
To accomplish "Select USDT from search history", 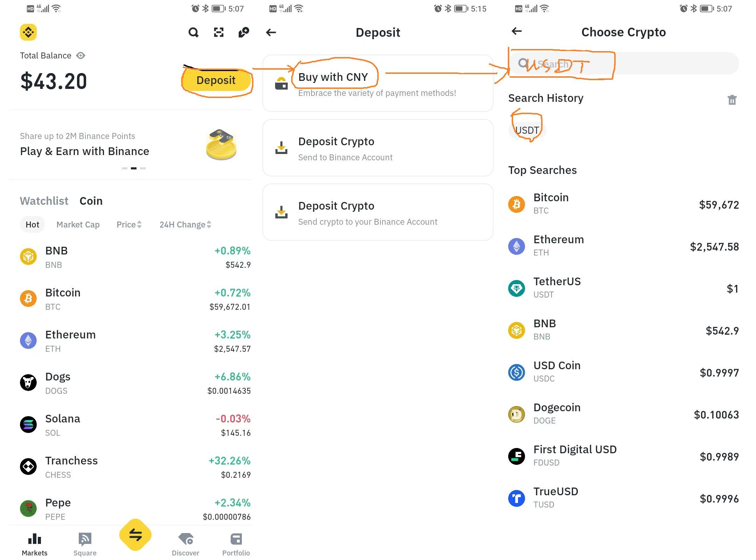I will pos(526,128).
